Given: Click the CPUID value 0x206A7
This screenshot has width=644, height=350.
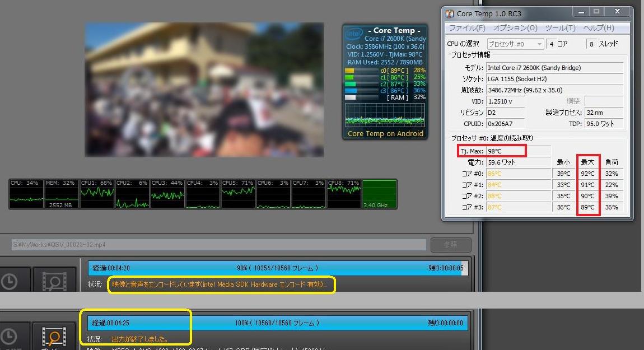Looking at the screenshot, I should point(505,124).
